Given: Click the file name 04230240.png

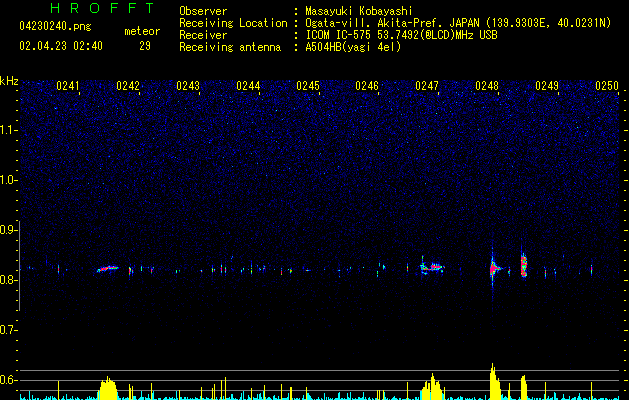Looking at the screenshot, I should click(x=55, y=26).
